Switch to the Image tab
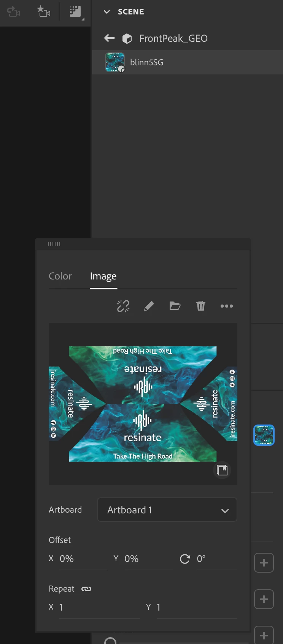The width and height of the screenshot is (283, 644). 103,276
